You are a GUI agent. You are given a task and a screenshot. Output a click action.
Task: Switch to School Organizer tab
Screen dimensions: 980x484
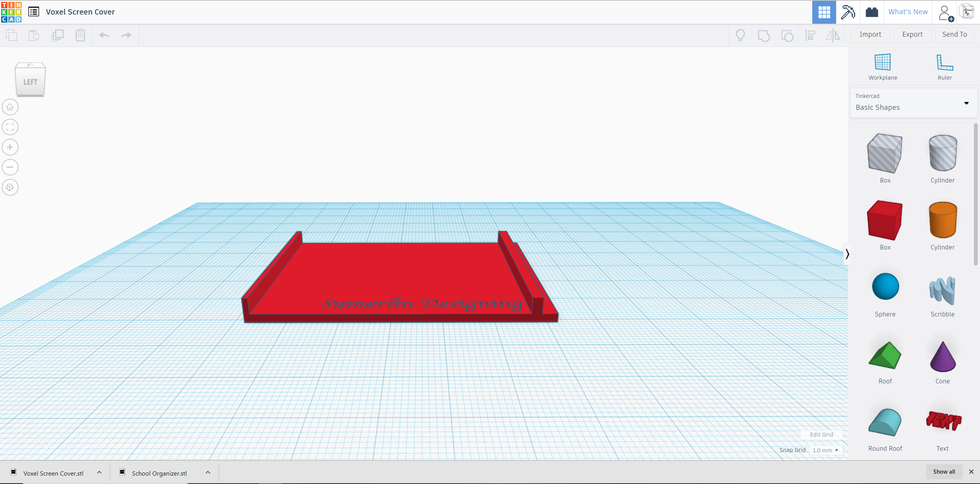point(159,472)
